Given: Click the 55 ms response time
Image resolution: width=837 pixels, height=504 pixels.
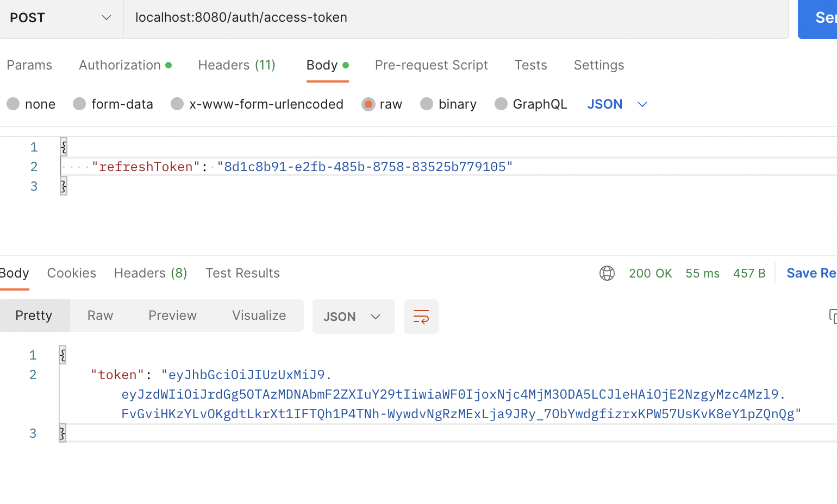Looking at the screenshot, I should click(702, 273).
